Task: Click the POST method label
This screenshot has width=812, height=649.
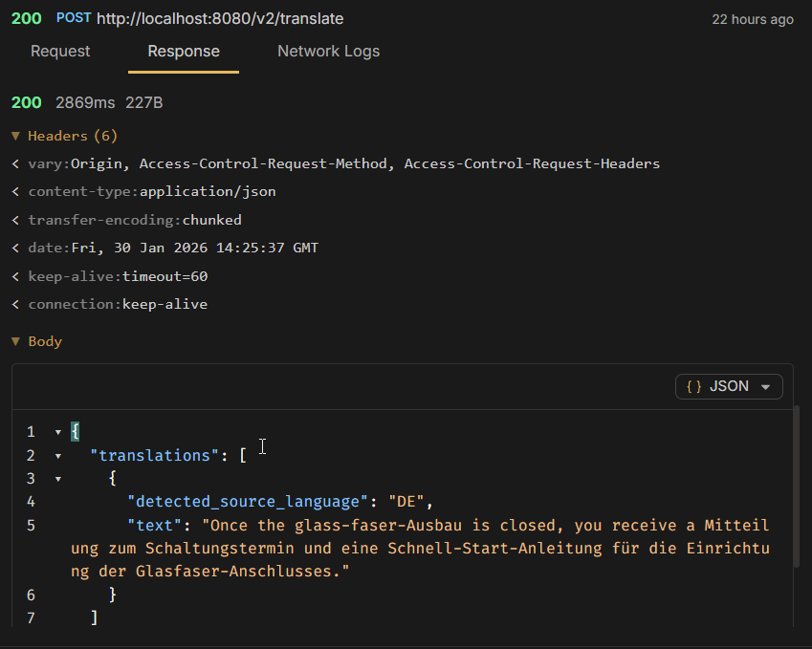Action: click(x=73, y=19)
